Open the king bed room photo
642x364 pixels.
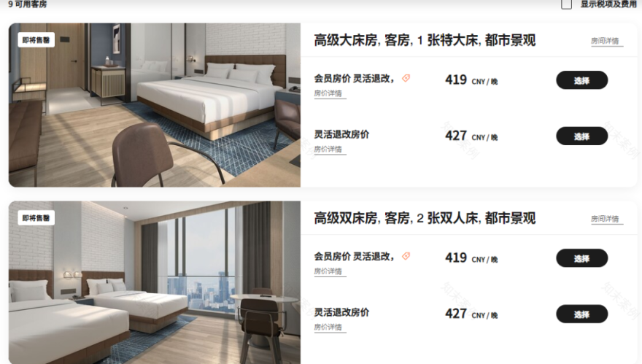(x=155, y=105)
